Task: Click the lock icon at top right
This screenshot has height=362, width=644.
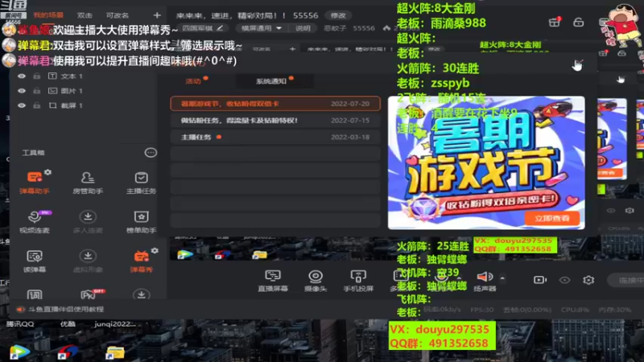Action: [578, 22]
